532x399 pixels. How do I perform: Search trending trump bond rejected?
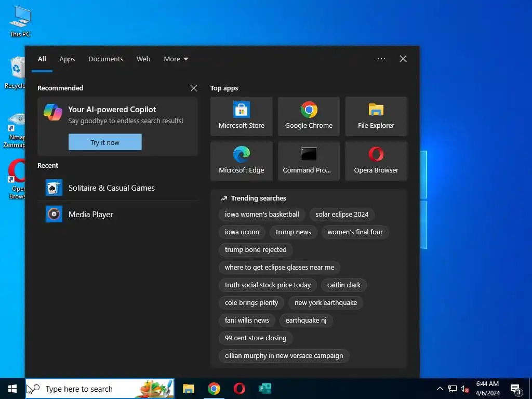(x=256, y=250)
